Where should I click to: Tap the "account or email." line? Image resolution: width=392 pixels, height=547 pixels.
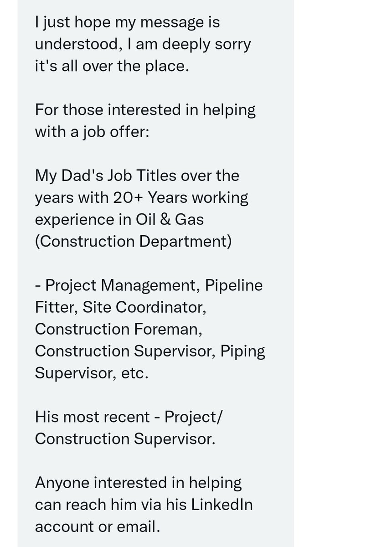point(98,526)
